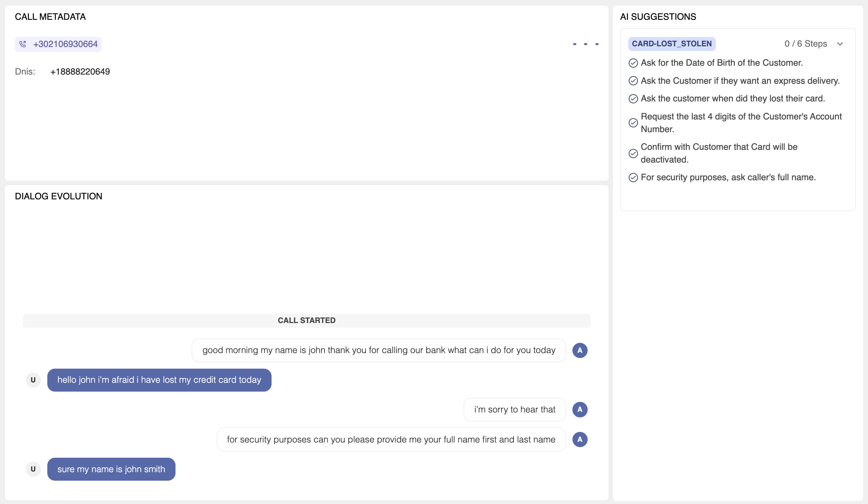Click the checkmark icon on the full name security step
Screen dimensions: 868x504
pyautogui.click(x=633, y=177)
